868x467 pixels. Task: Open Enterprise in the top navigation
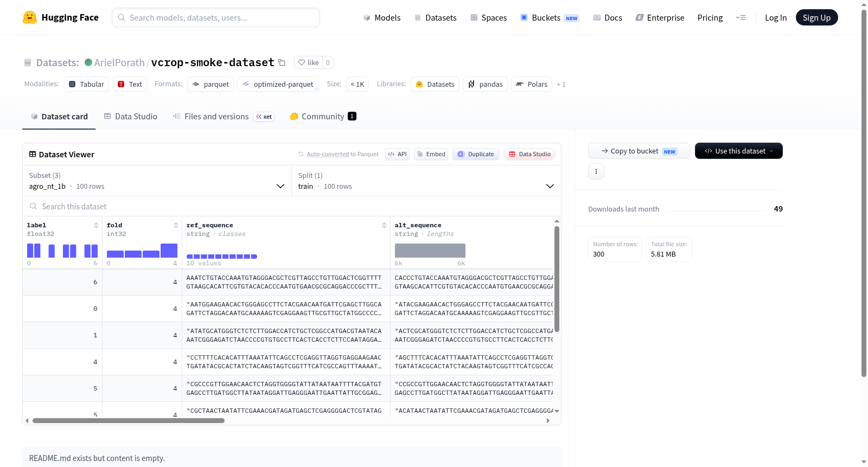(x=660, y=18)
